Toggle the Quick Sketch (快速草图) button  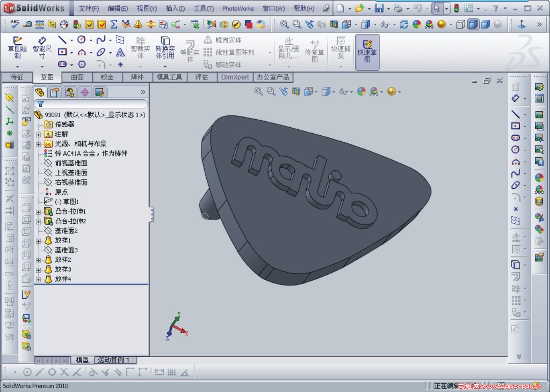tap(367, 52)
